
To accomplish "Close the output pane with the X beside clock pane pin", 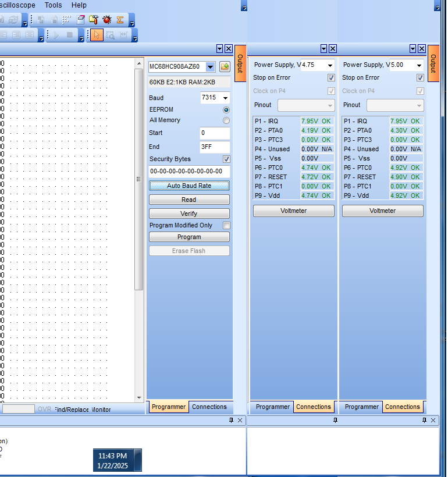I will 240,420.
